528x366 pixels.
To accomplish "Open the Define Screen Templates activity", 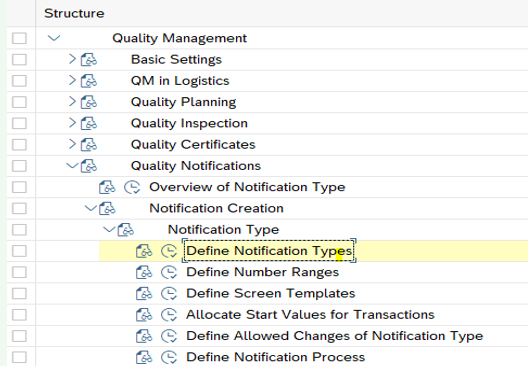I will click(x=270, y=293).
